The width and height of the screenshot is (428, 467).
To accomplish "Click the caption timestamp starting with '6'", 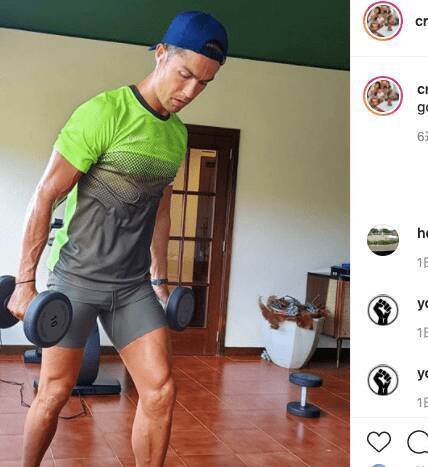I will [x=423, y=136].
